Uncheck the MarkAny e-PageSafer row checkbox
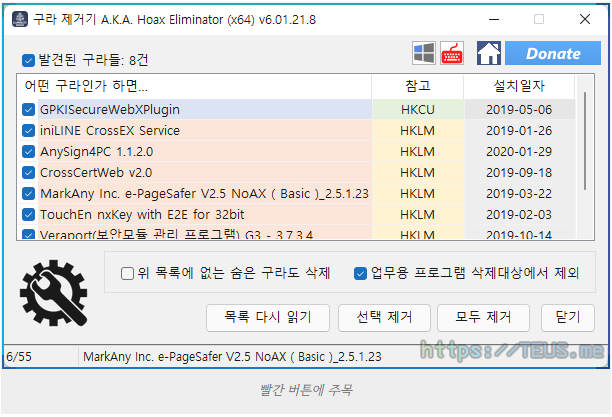This screenshot has height=417, width=612. point(28,194)
